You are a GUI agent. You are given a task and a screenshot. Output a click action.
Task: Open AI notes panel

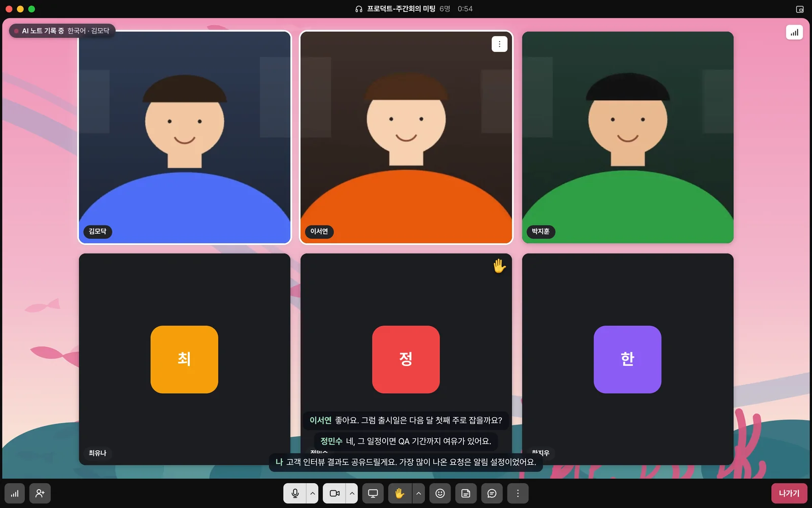coord(466,493)
